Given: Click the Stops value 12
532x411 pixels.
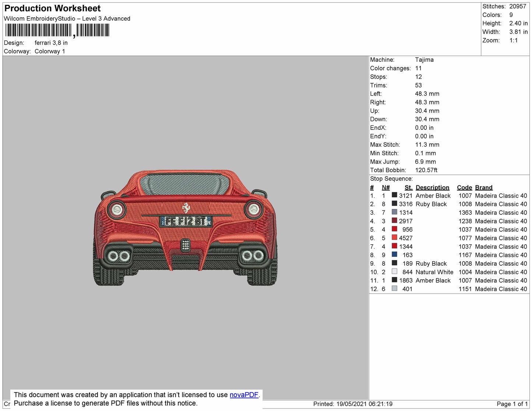Looking at the screenshot, I should [x=418, y=77].
